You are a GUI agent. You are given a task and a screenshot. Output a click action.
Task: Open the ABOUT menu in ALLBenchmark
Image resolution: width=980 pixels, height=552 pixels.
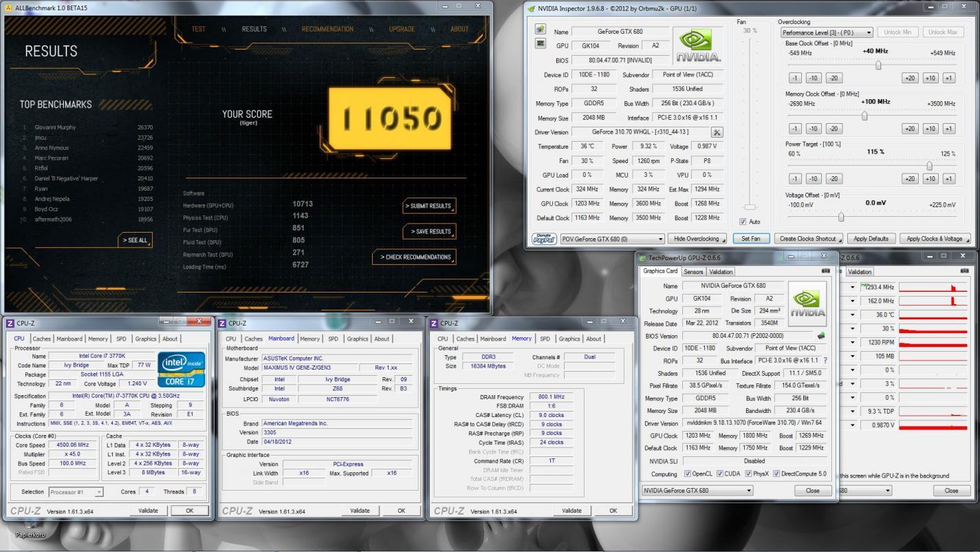(x=459, y=29)
